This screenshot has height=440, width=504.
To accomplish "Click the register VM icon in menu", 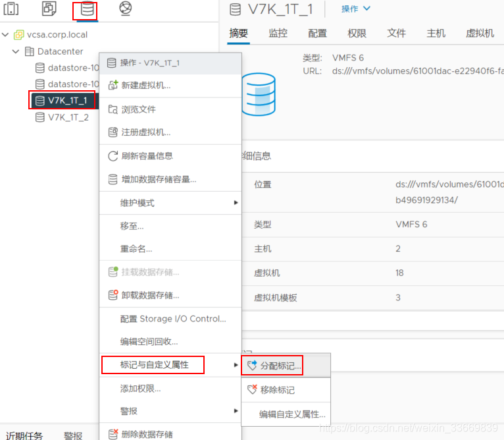I will pyautogui.click(x=113, y=132).
